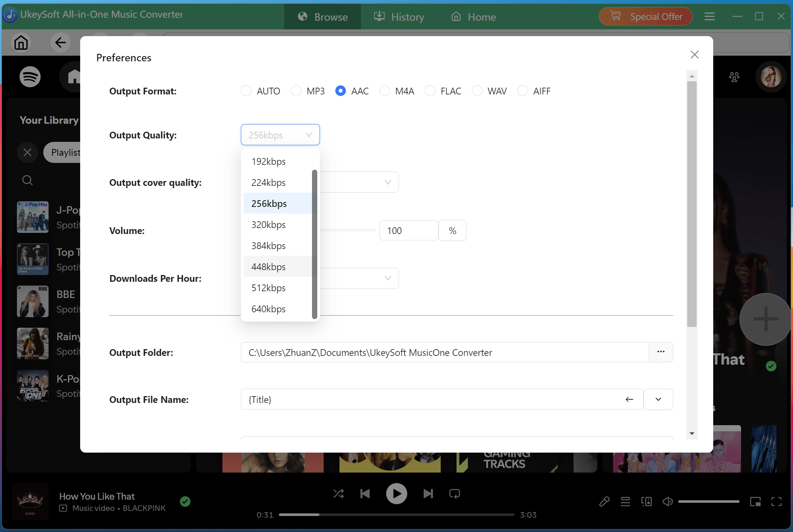Choose FLAC as output format
This screenshot has height=532, width=793.
coord(430,91)
